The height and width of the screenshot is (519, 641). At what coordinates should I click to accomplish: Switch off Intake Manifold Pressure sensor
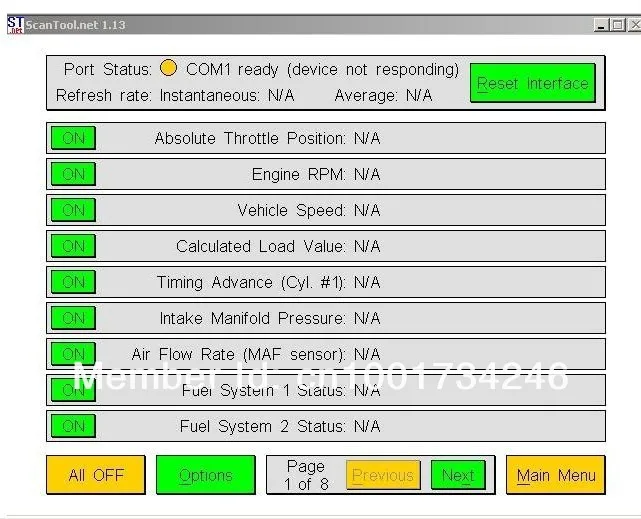coord(74,318)
